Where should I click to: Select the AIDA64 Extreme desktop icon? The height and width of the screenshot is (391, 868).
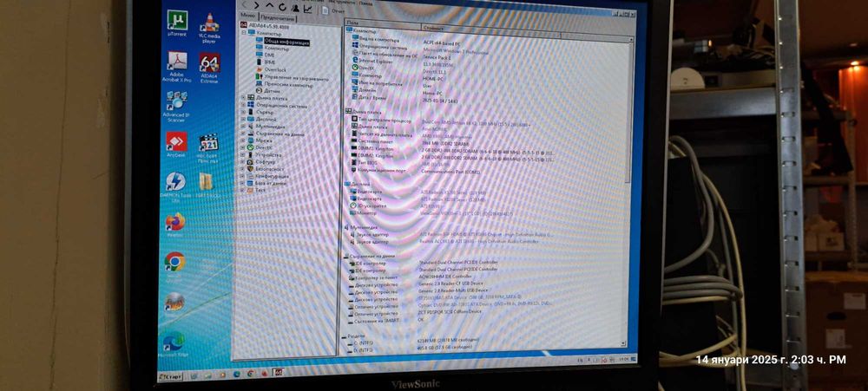pyautogui.click(x=209, y=68)
